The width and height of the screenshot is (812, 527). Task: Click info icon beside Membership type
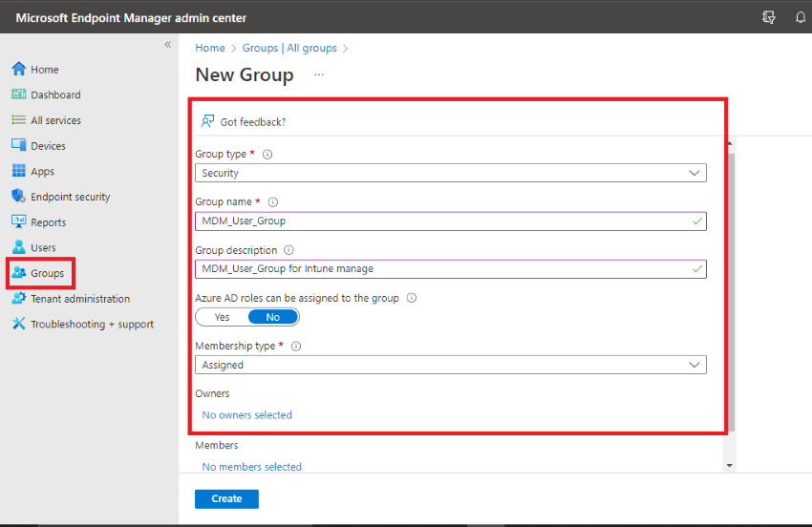pyautogui.click(x=296, y=347)
